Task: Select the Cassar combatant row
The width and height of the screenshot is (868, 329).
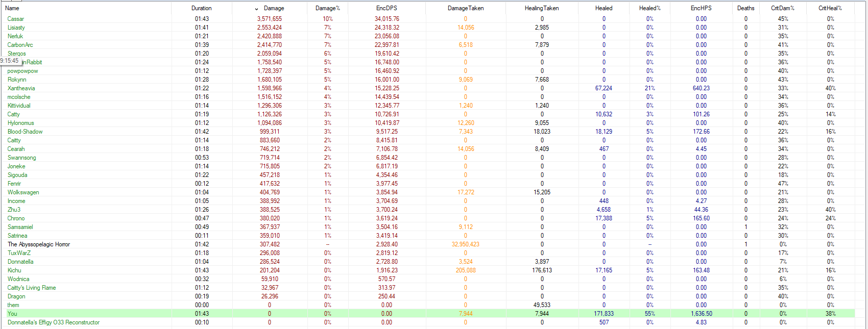Action: [x=16, y=19]
